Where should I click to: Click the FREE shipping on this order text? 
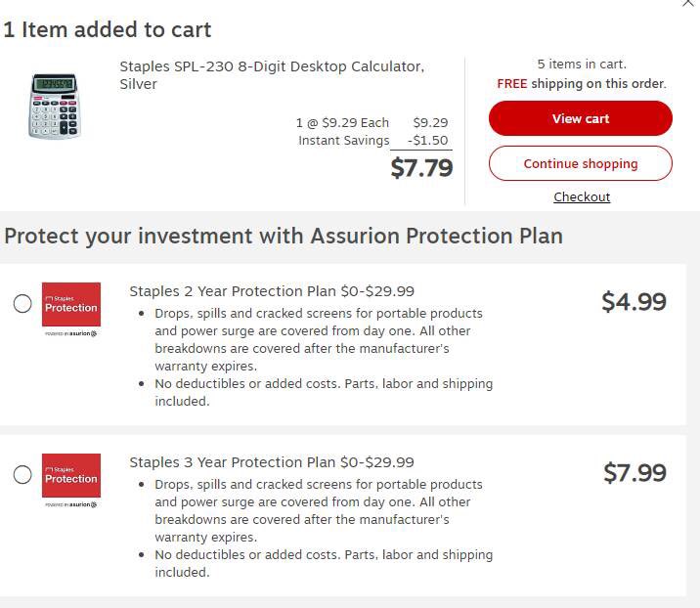pos(582,84)
